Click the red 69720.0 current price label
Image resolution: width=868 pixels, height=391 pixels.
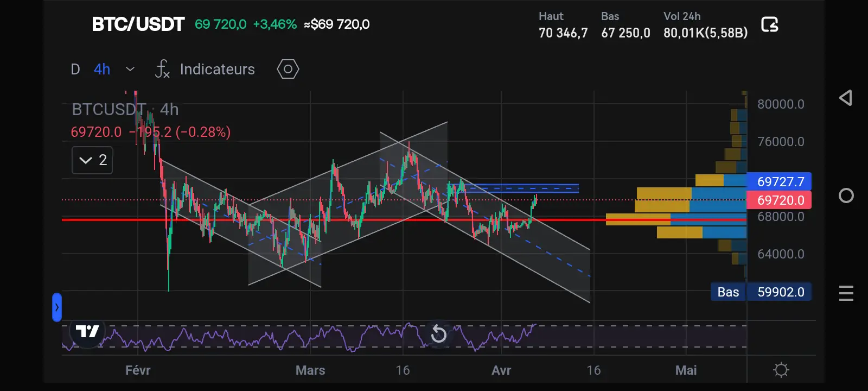click(x=779, y=200)
